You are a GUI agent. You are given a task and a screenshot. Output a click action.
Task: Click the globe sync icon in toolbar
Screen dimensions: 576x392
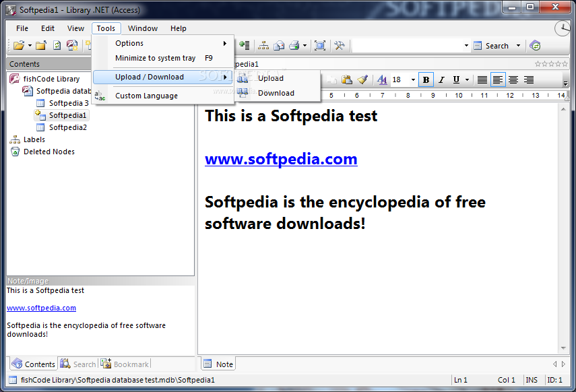coord(535,46)
